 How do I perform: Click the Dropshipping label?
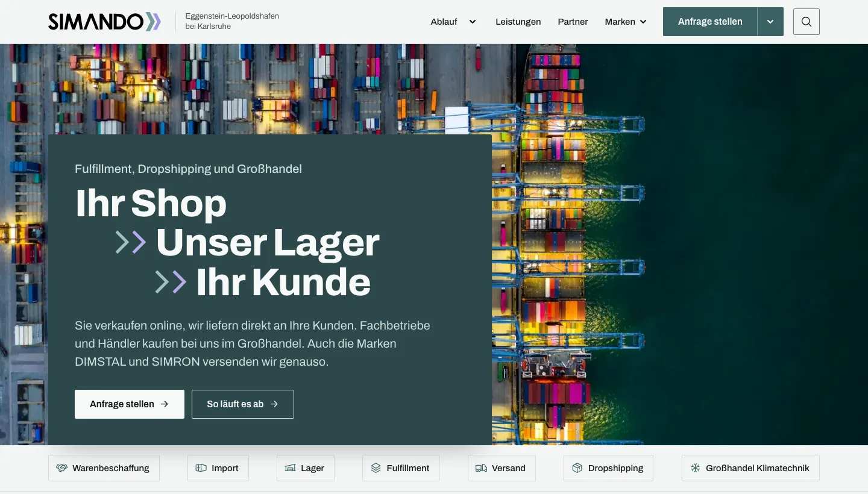pos(615,468)
